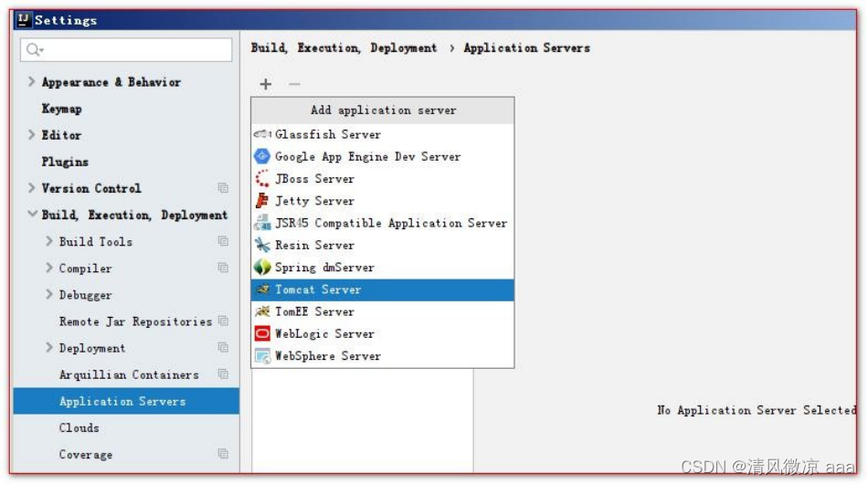
Task: Click the JSR45 Compatible server icon
Action: pos(262,223)
